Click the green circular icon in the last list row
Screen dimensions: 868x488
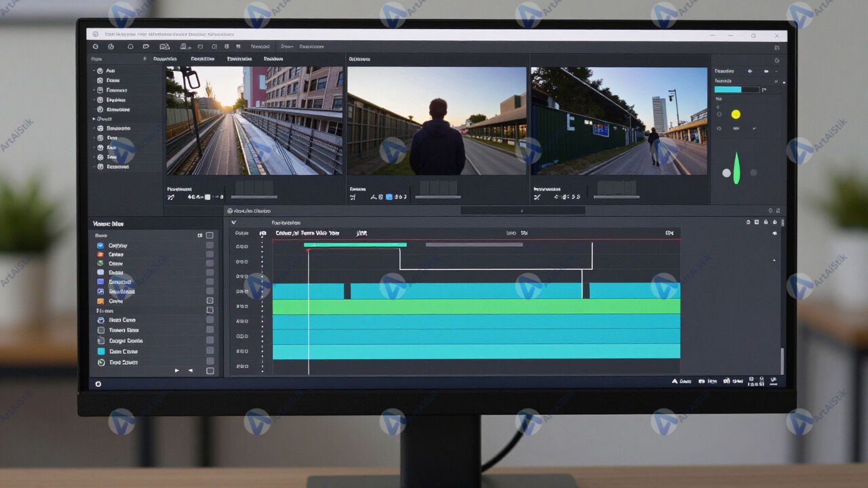[101, 363]
